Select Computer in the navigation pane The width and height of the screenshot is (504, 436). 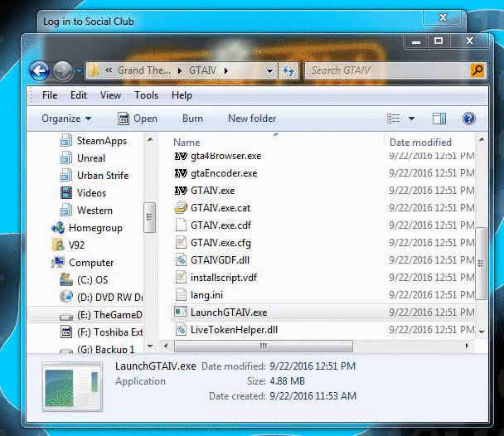(82, 263)
